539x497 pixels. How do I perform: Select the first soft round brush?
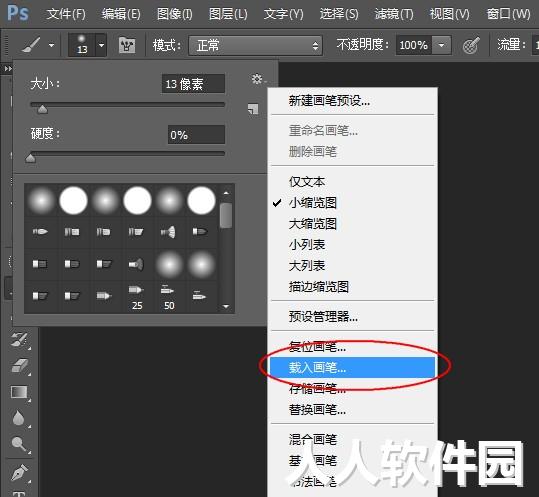pos(41,200)
